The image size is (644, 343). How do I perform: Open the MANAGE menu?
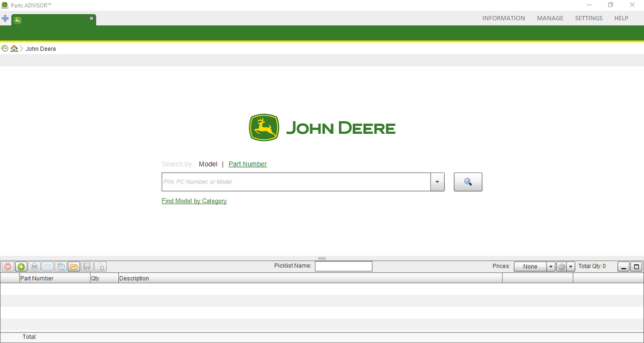tap(550, 18)
